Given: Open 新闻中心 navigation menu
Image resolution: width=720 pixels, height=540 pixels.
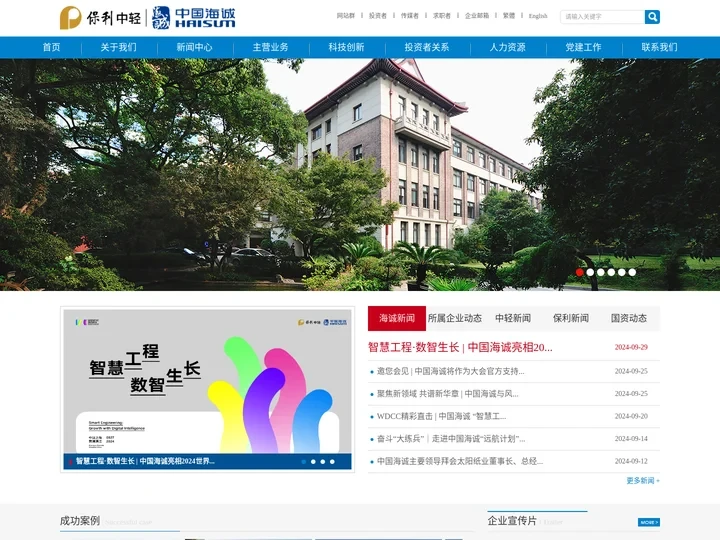Looking at the screenshot, I should (195, 47).
